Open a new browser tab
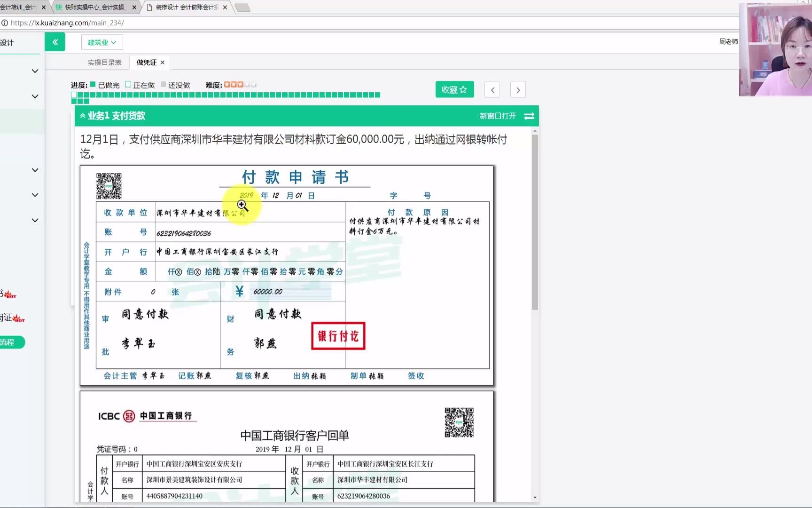This screenshot has height=508, width=812. tap(242, 8)
